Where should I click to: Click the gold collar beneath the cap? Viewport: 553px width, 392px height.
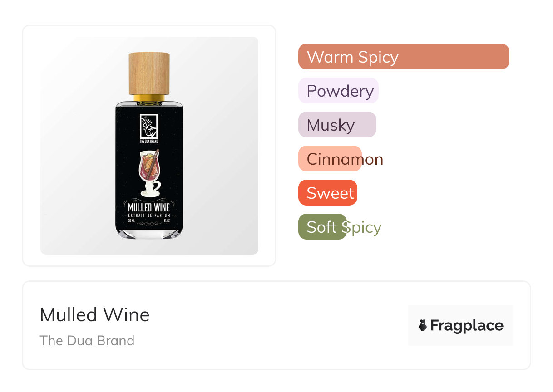149,98
